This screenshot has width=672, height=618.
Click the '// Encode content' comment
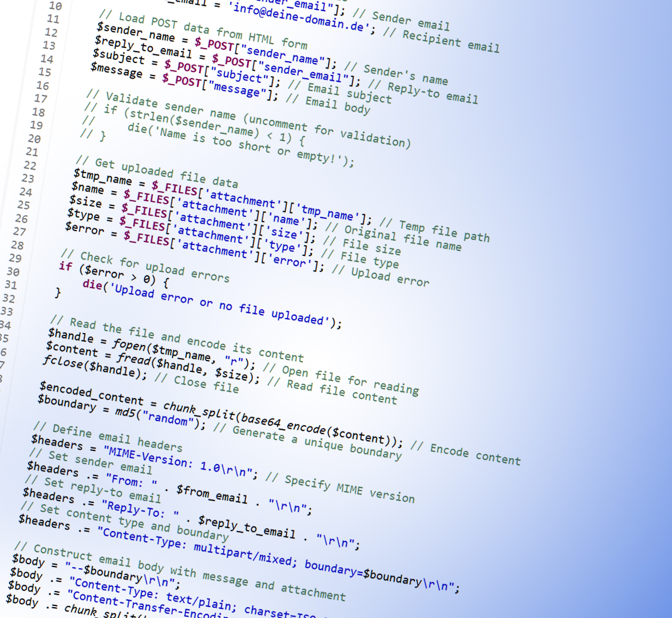click(x=465, y=452)
